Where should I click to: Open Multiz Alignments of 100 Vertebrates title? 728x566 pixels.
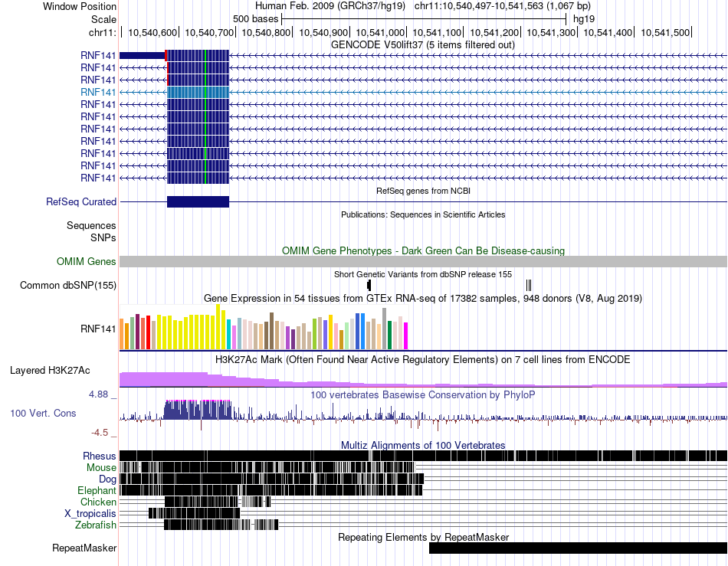[x=423, y=446]
